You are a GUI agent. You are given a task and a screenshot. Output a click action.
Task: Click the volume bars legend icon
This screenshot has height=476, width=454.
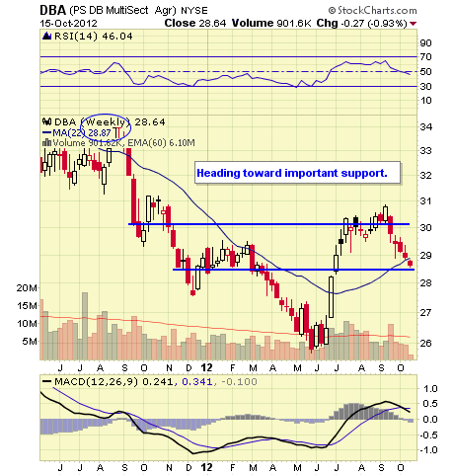click(47, 143)
